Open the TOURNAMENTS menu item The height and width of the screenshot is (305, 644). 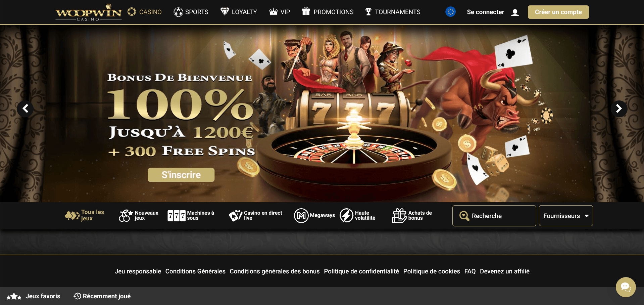393,12
